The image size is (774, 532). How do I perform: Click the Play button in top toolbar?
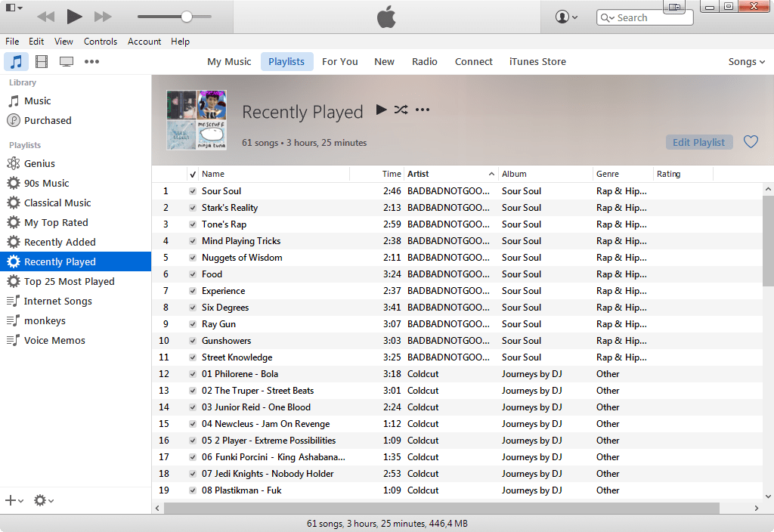(x=75, y=17)
